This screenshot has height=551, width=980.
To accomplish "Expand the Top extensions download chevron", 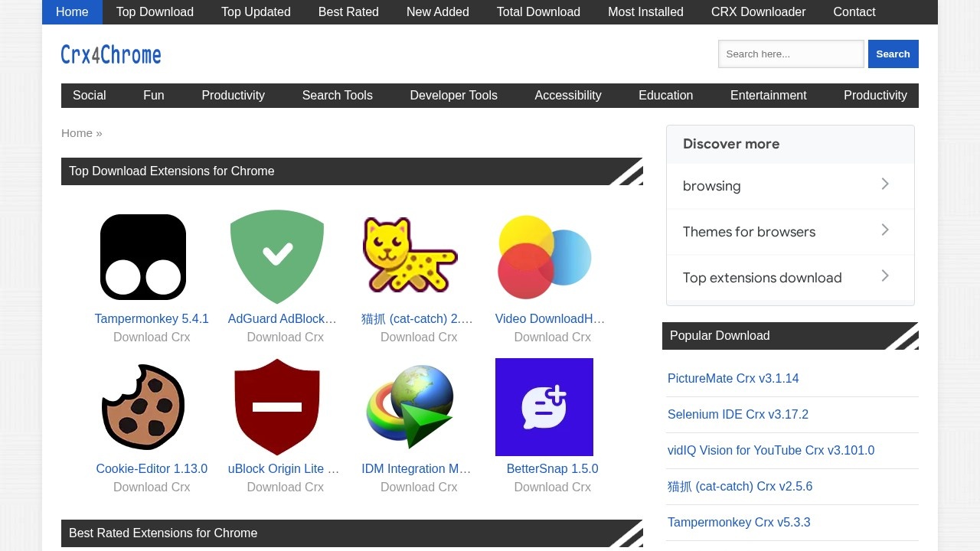I will point(885,276).
